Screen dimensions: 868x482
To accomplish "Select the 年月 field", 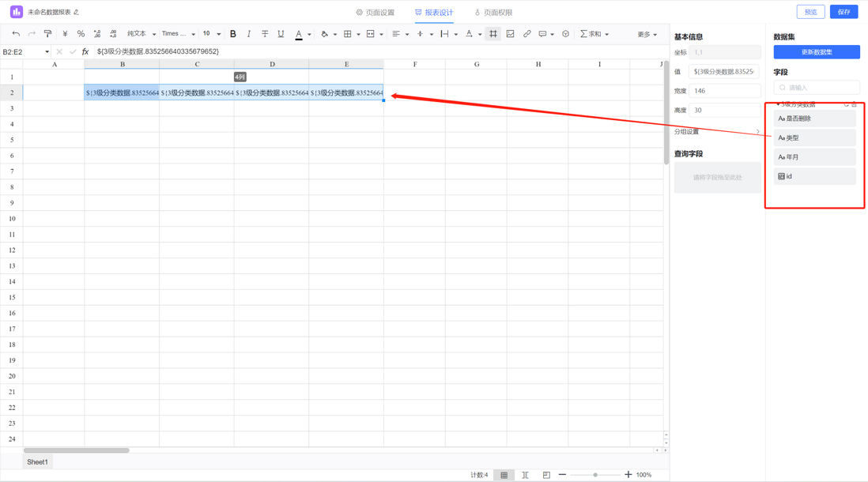I will point(814,157).
